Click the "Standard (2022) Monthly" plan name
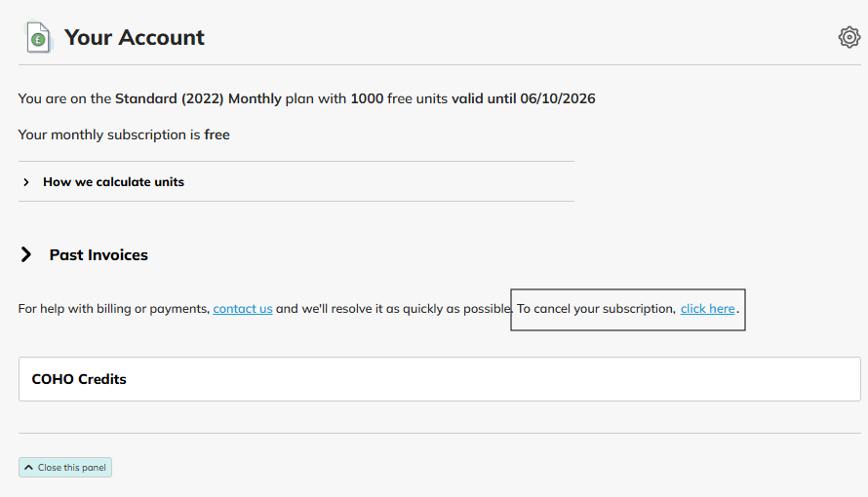Screen dimensions: 868x497 198,98
